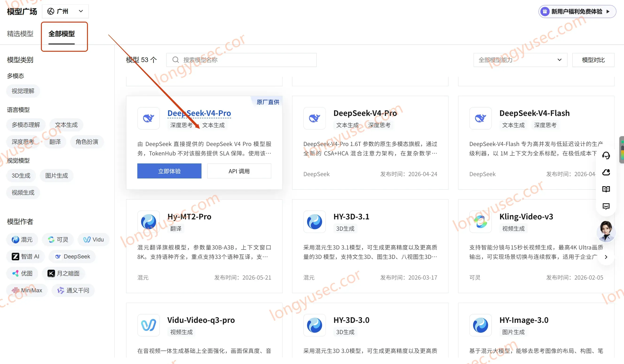Click the DeepSeek-V4-Flash whale logo

[480, 118]
